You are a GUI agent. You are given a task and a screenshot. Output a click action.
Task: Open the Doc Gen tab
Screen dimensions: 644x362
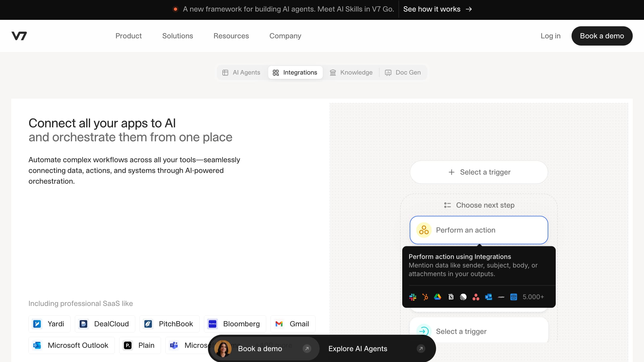[x=403, y=72]
